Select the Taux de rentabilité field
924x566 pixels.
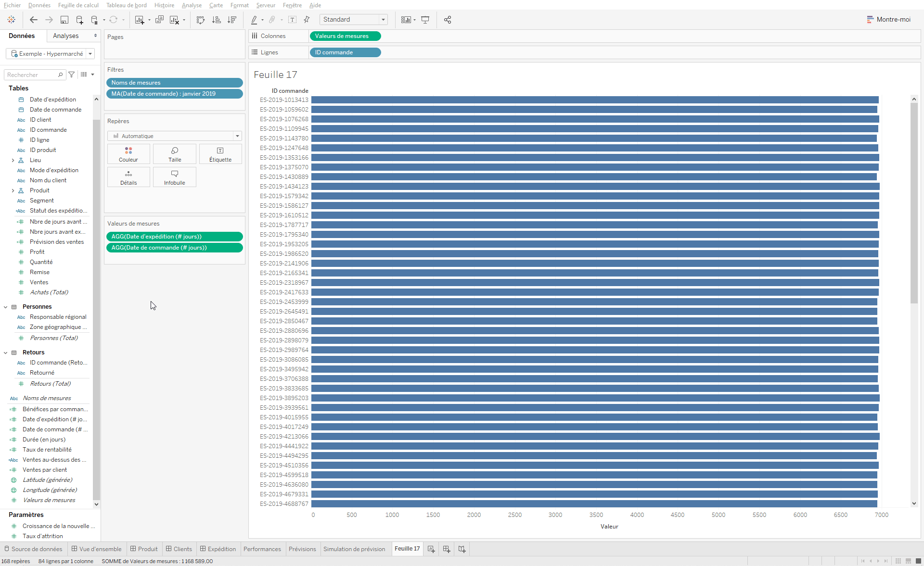click(x=47, y=450)
